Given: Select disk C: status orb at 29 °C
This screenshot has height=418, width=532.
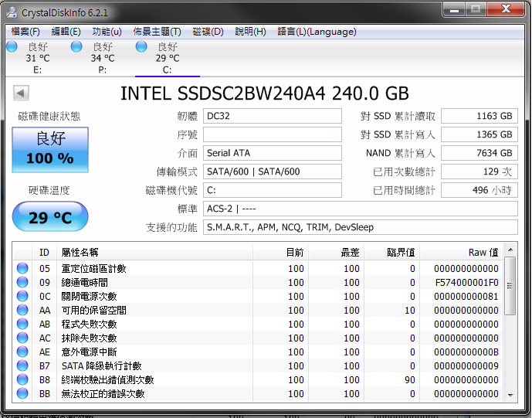Looking at the screenshot, I should tap(141, 46).
